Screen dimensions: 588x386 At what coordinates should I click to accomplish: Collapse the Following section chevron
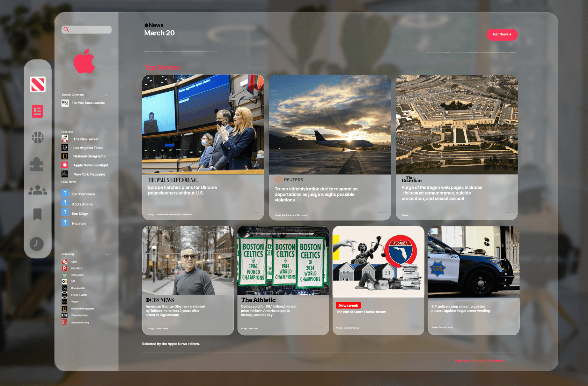[x=107, y=254]
